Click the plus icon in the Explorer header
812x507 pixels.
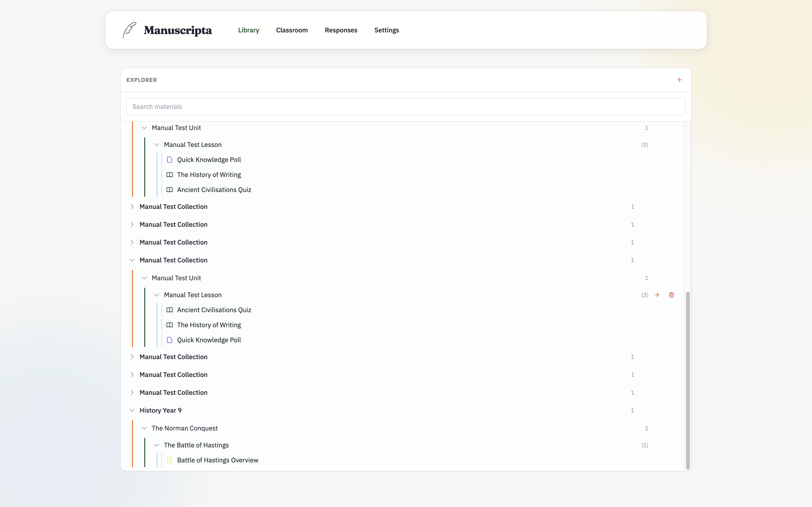coord(679,80)
